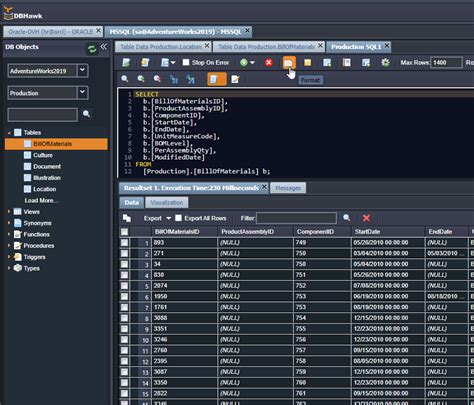The image size is (474, 405).
Task: Open the run options dropdown arrow
Action: [x=252, y=62]
